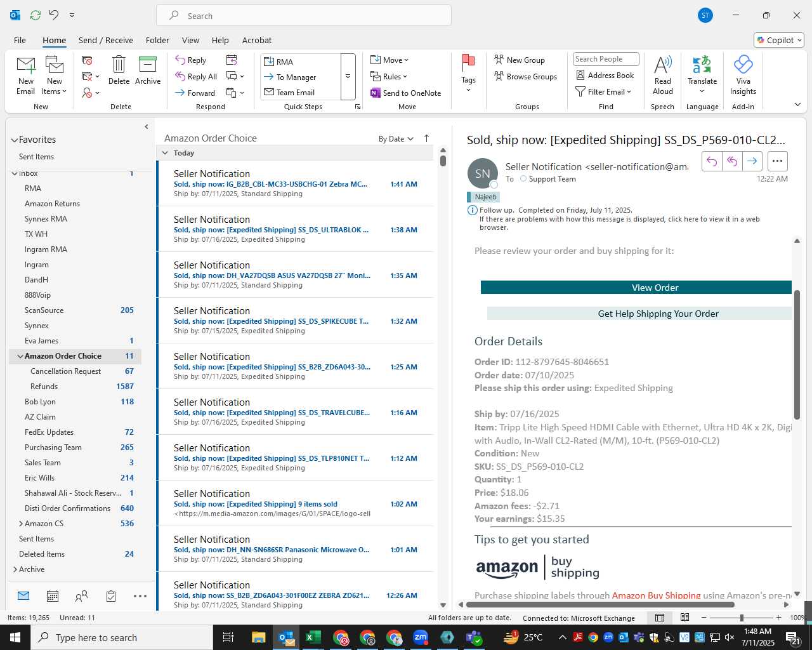Collapse the Amazon Order Choice folder
This screenshot has height=650, width=812.
[x=20, y=356]
